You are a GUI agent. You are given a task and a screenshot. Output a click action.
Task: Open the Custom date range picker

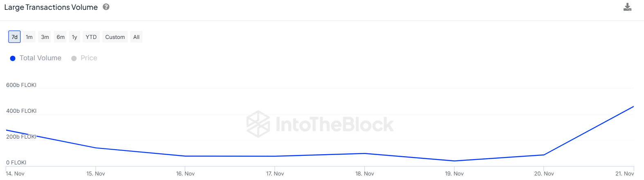pos(115,37)
